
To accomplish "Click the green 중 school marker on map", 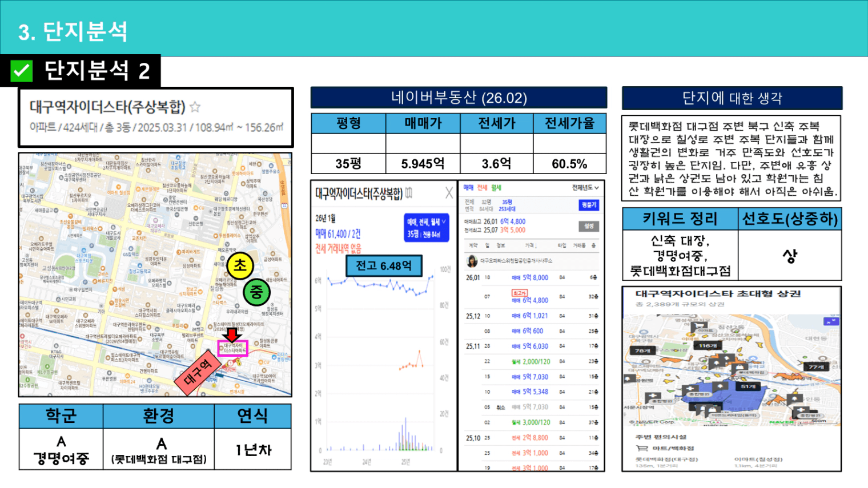I will [256, 292].
